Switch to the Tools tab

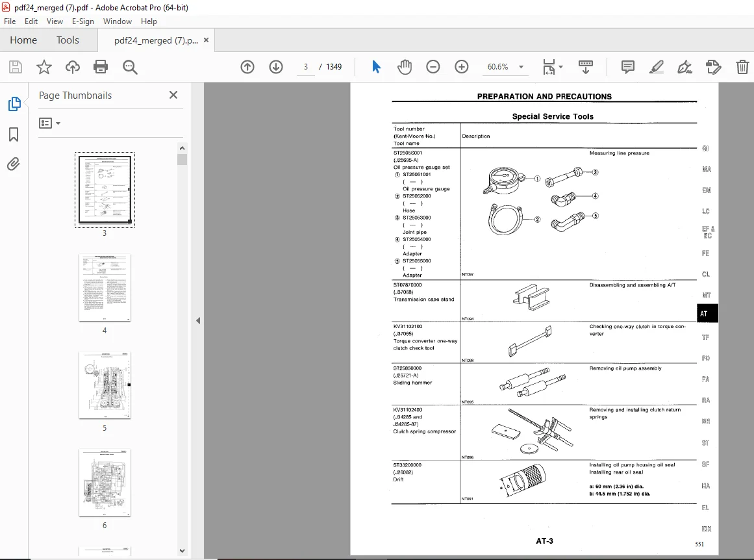(x=68, y=40)
